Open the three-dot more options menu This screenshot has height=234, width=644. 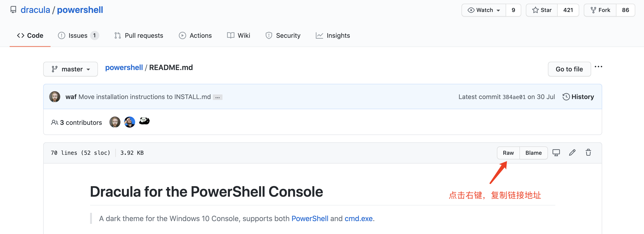point(598,67)
